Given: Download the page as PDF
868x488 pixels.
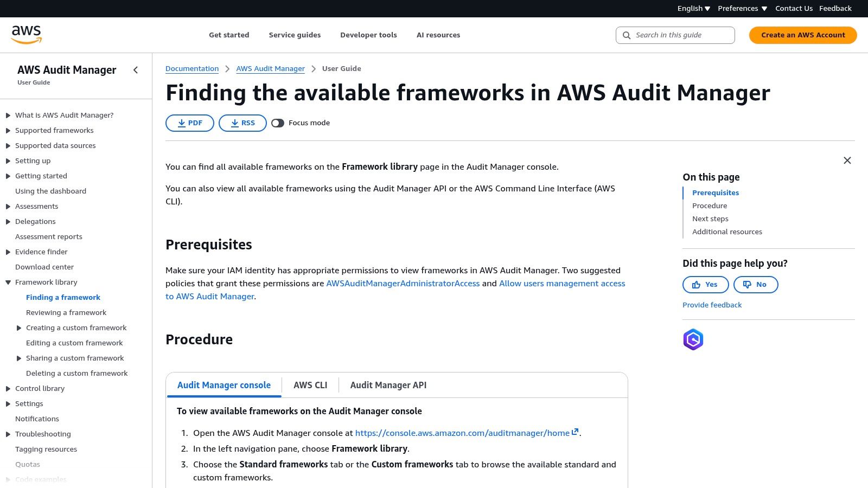Looking at the screenshot, I should pyautogui.click(x=189, y=123).
